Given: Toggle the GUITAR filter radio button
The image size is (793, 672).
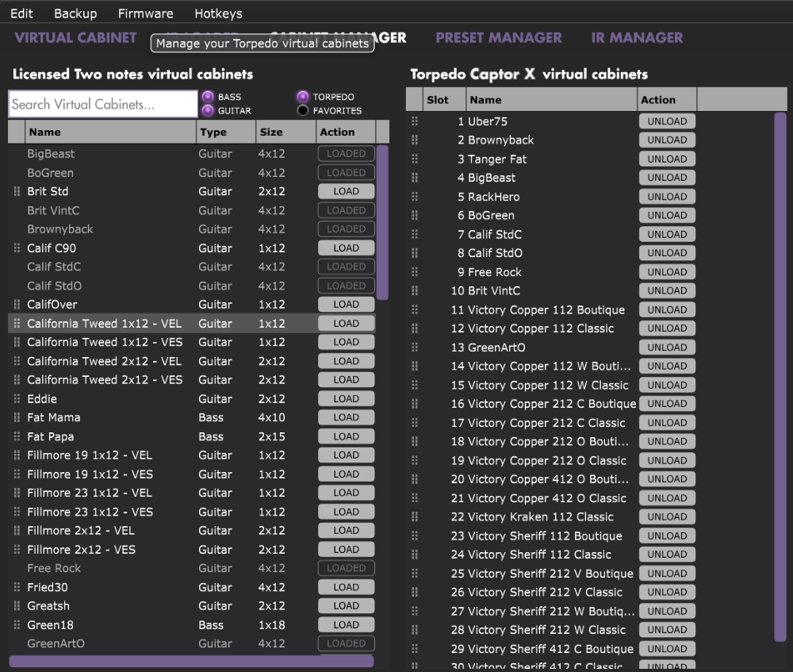Looking at the screenshot, I should [x=209, y=110].
